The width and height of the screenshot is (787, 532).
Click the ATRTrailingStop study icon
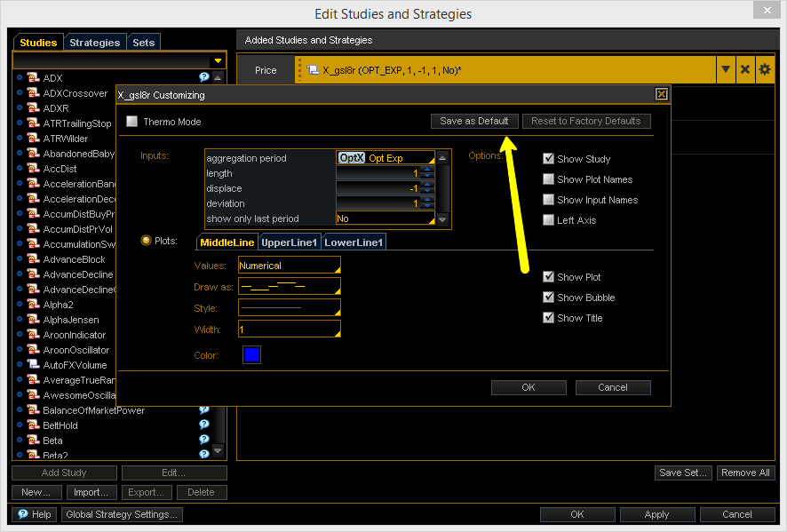pyautogui.click(x=33, y=123)
